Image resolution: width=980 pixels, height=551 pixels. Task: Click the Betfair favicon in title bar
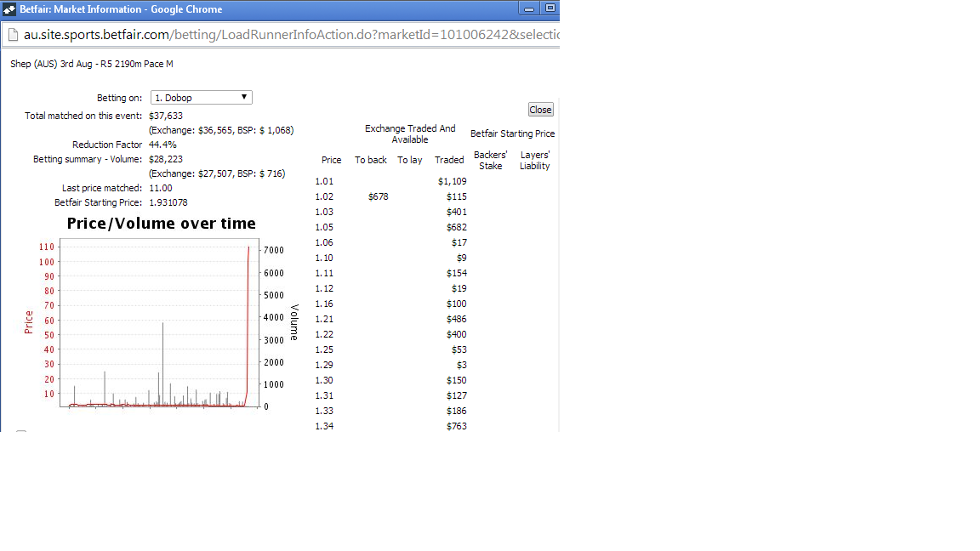[9, 9]
